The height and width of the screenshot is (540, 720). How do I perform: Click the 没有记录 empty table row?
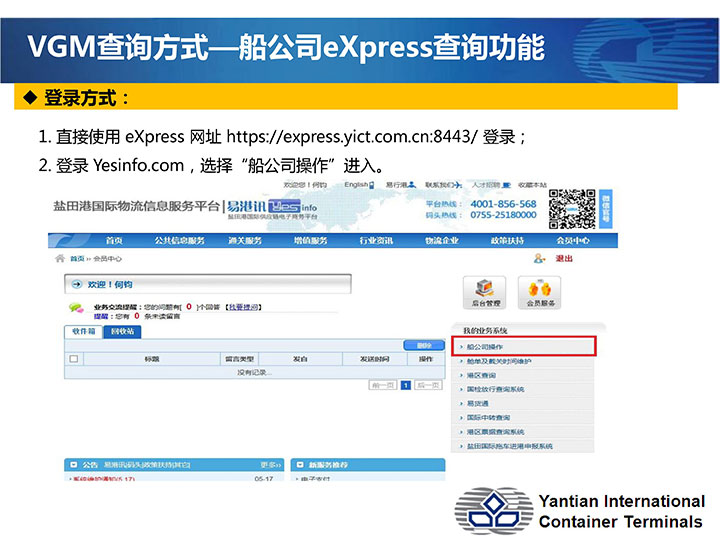pos(255,372)
